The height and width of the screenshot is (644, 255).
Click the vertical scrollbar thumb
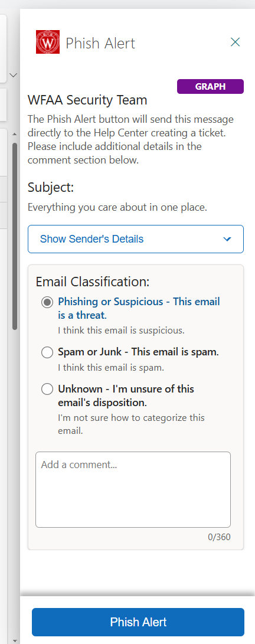tap(15, 236)
